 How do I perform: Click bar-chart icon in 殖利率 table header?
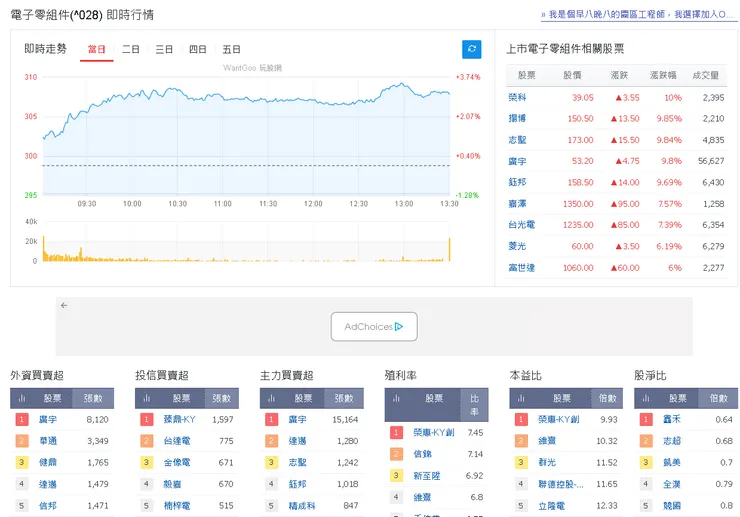pyautogui.click(x=397, y=398)
